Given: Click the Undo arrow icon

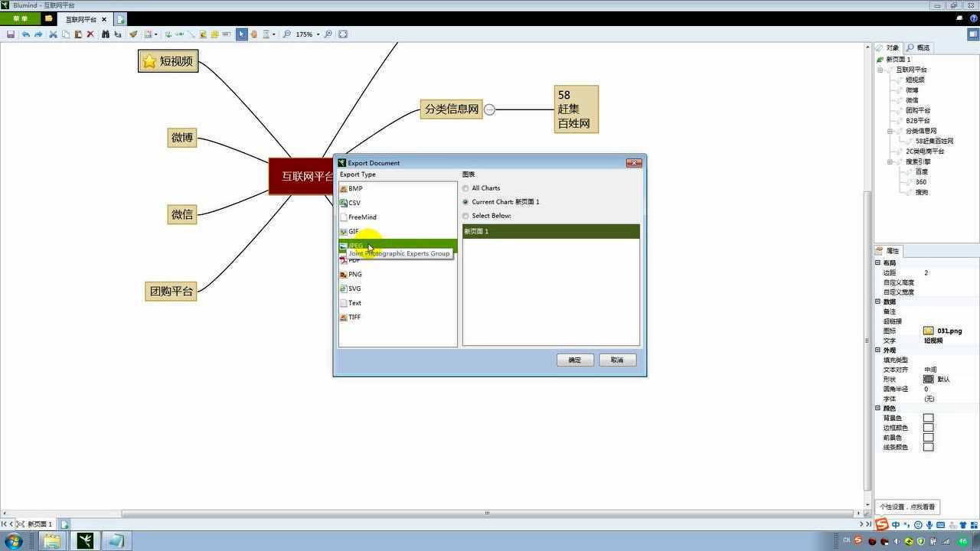Looking at the screenshot, I should [26, 34].
